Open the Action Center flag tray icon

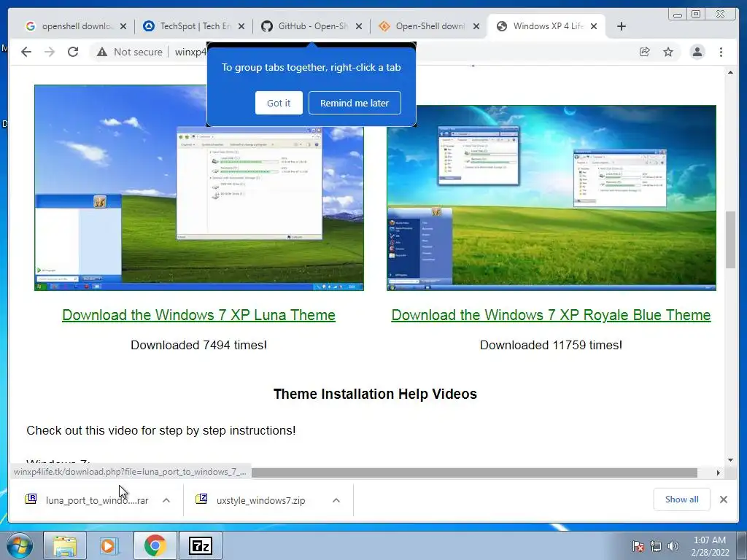coord(638,546)
